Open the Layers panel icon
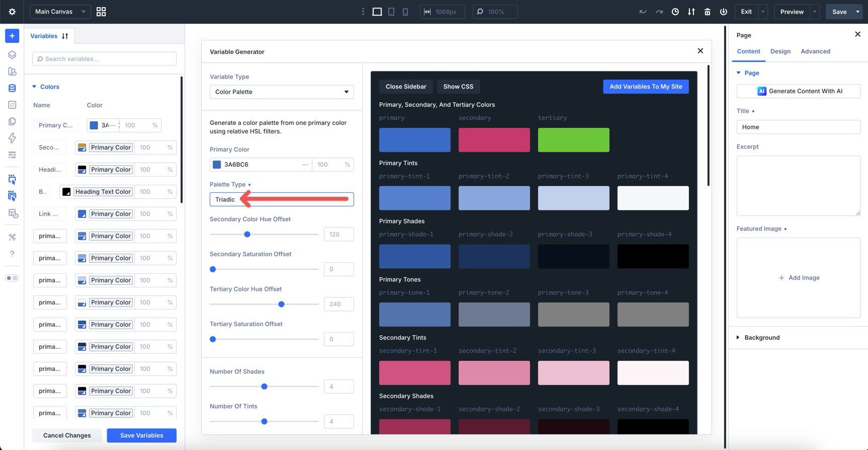 (x=12, y=55)
